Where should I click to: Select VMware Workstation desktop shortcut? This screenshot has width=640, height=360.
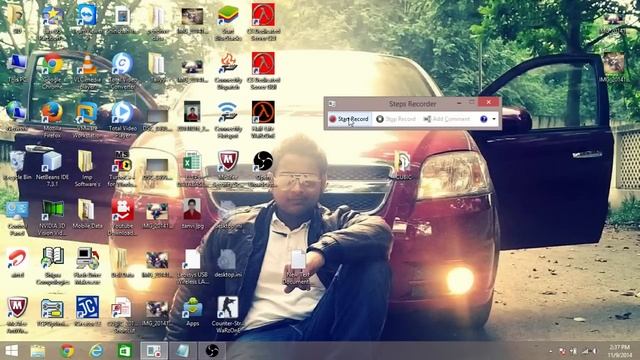87,120
